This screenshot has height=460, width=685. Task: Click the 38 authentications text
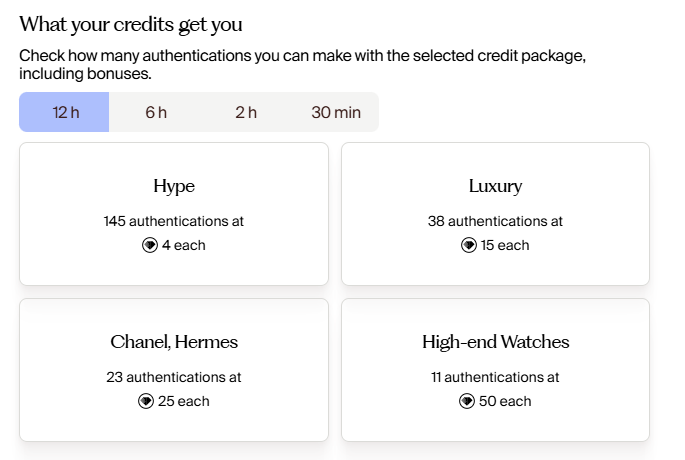tap(495, 221)
